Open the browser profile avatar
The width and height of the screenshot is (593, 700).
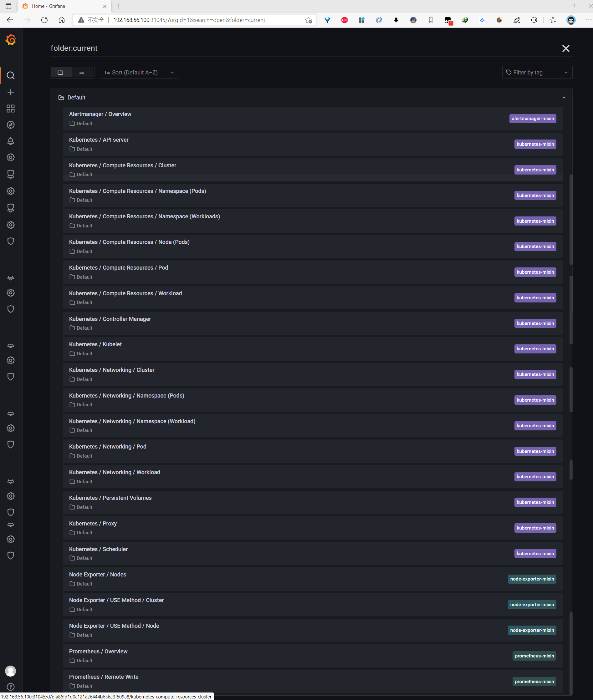[571, 20]
